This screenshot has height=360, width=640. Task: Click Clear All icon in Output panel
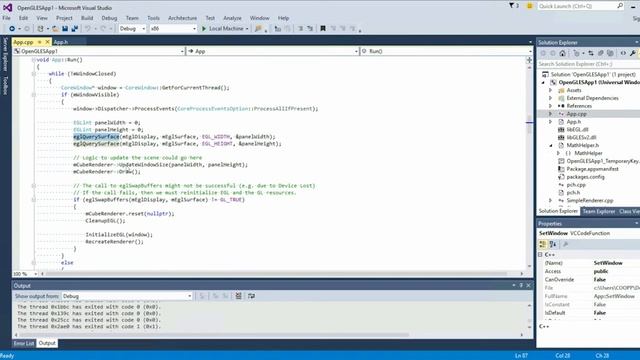pos(238,296)
